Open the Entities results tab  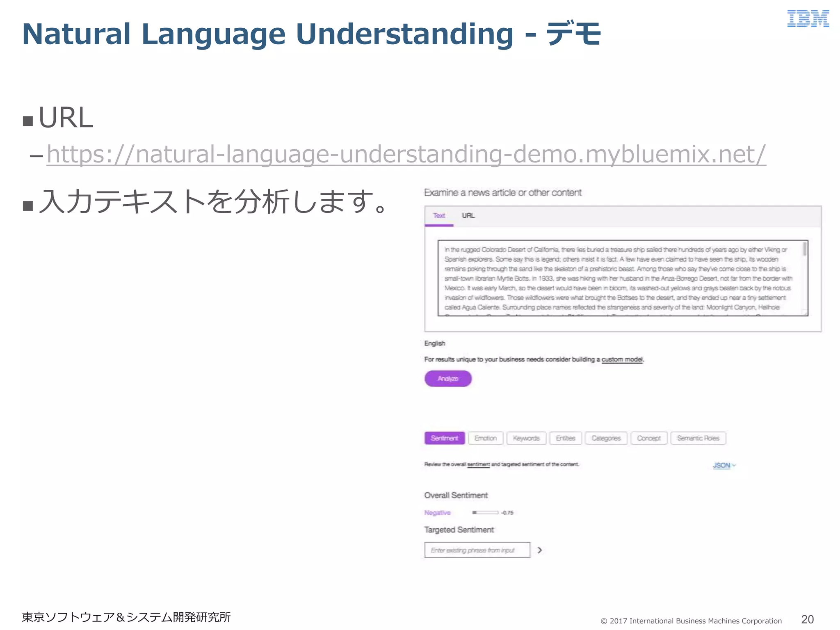(x=566, y=438)
